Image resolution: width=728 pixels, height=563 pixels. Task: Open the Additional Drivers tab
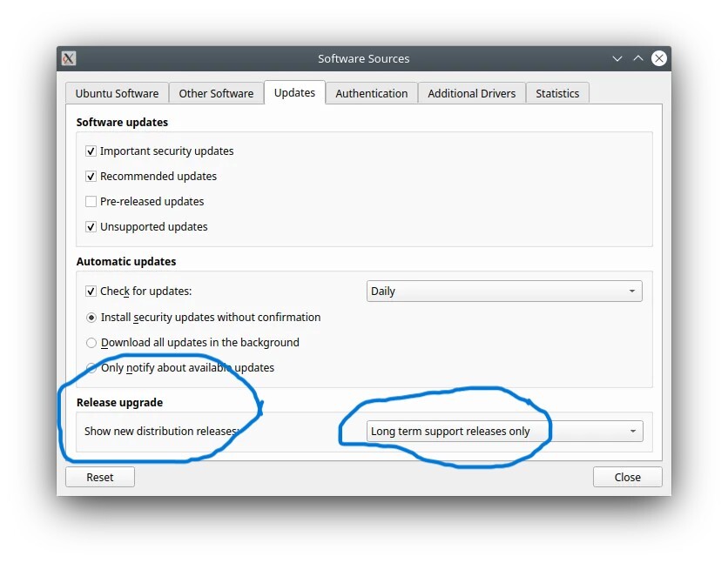point(471,93)
